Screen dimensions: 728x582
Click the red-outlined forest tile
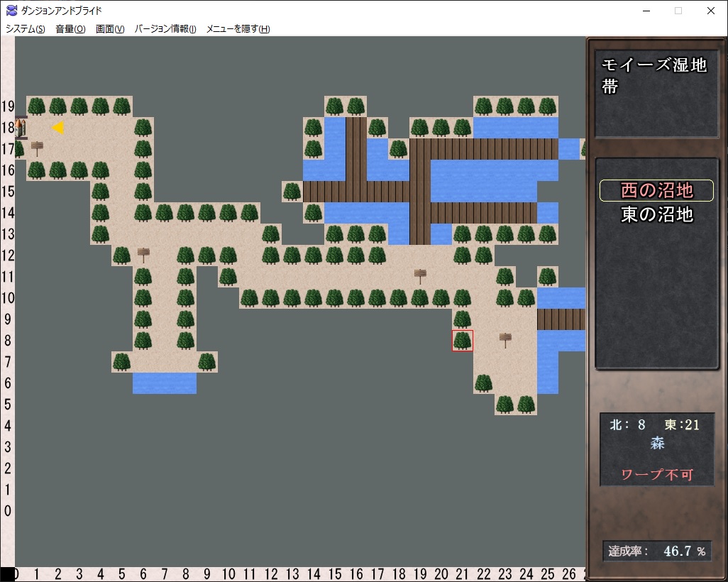[x=463, y=341]
